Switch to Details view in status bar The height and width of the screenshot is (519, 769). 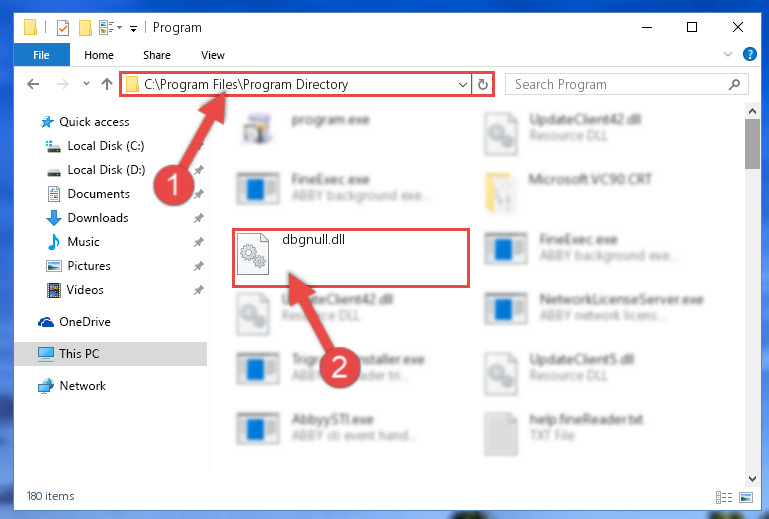tap(724, 497)
